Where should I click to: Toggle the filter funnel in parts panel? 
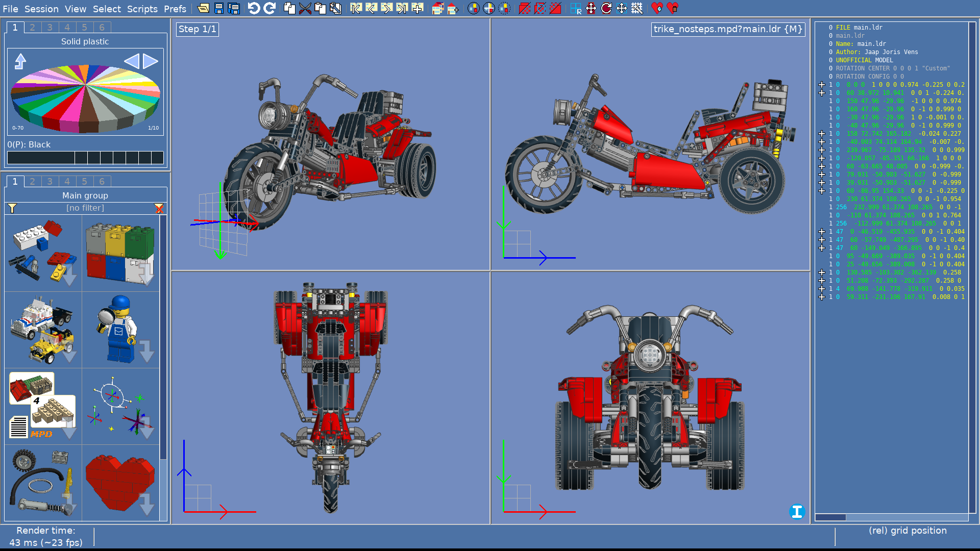[12, 208]
